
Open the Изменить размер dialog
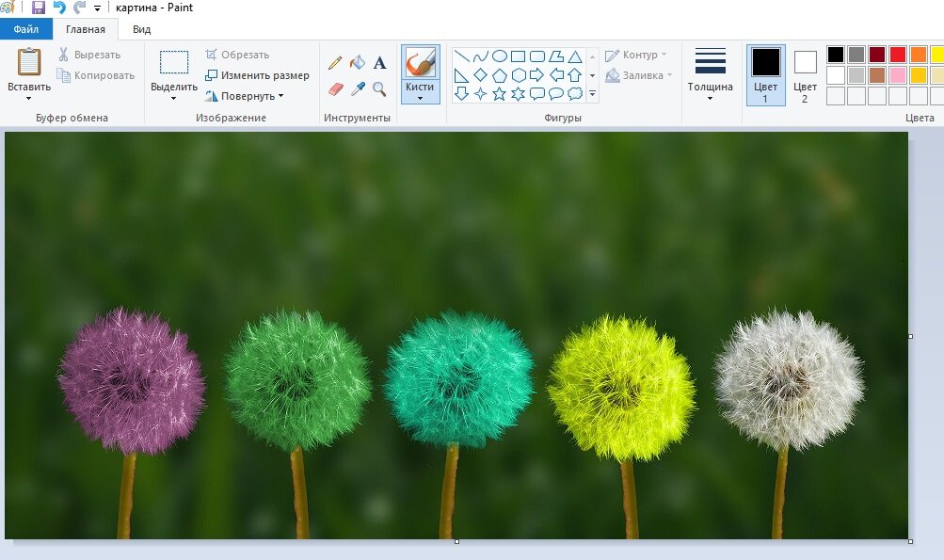point(257,75)
